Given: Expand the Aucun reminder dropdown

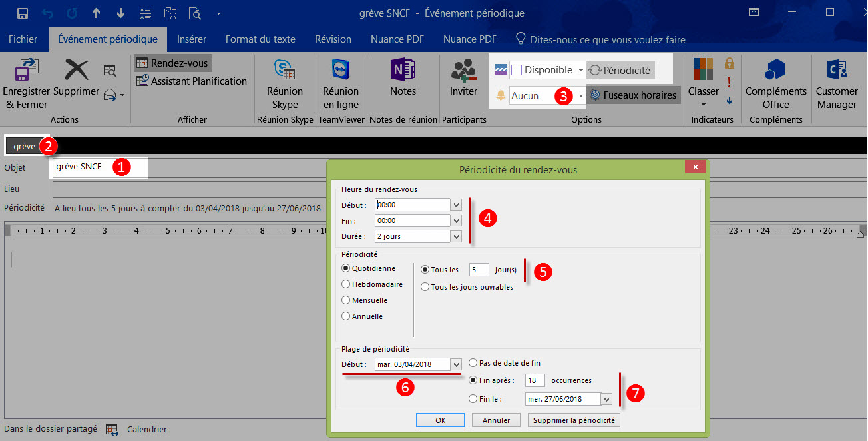Looking at the screenshot, I should [580, 96].
